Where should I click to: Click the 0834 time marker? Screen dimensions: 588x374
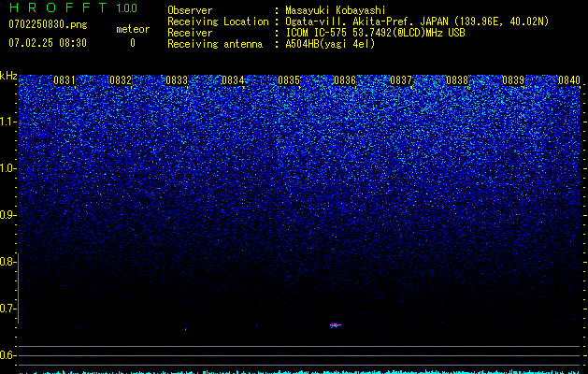point(233,80)
